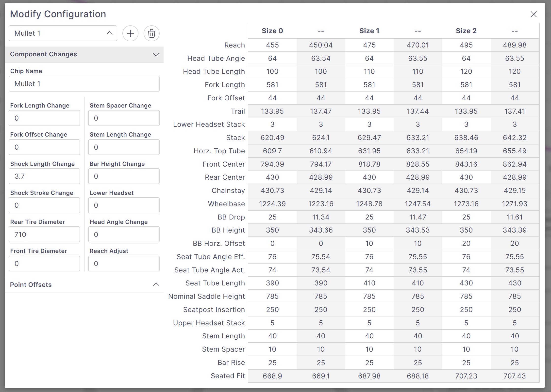Screen dimensions: 551x392
Task: Click the Size 2 column header
Action: pyautogui.click(x=466, y=31)
